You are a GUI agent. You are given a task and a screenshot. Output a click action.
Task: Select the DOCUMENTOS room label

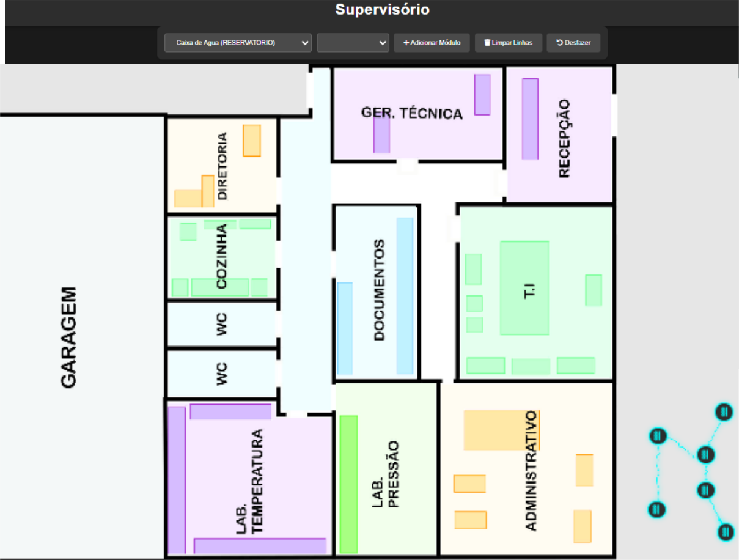[379, 290]
